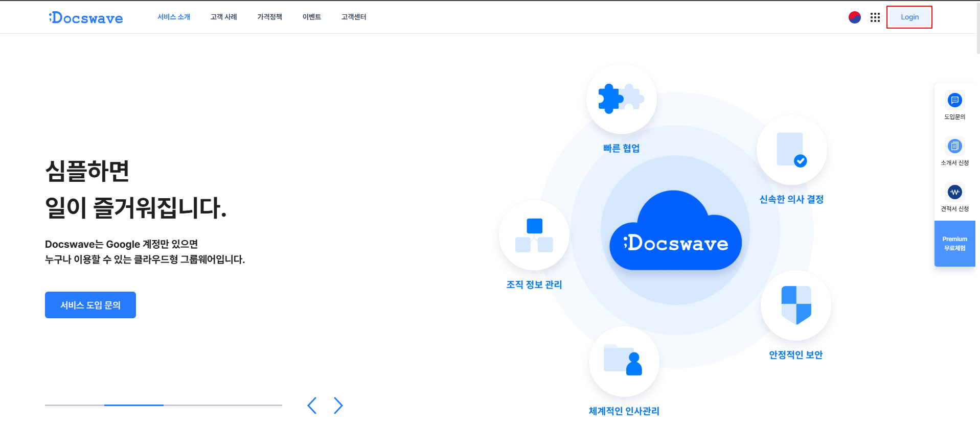Click the 심플하면 headline text
The width and height of the screenshot is (980, 427).
point(87,171)
